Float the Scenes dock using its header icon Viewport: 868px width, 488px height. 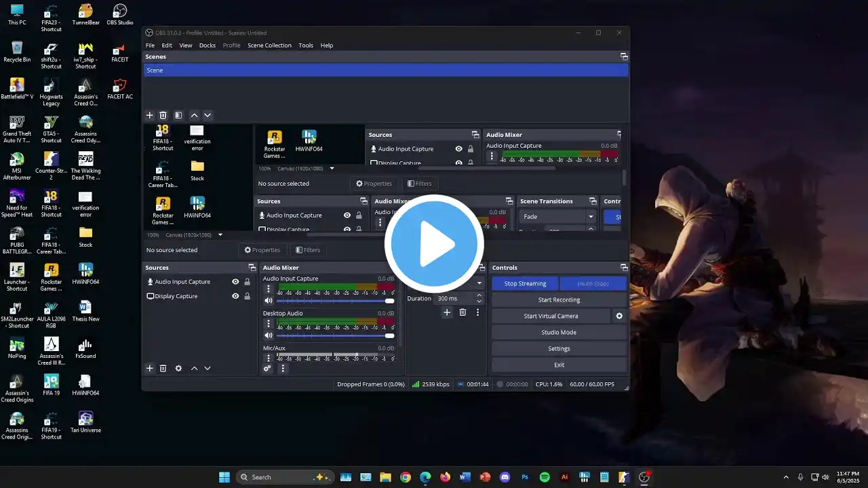[x=624, y=57]
